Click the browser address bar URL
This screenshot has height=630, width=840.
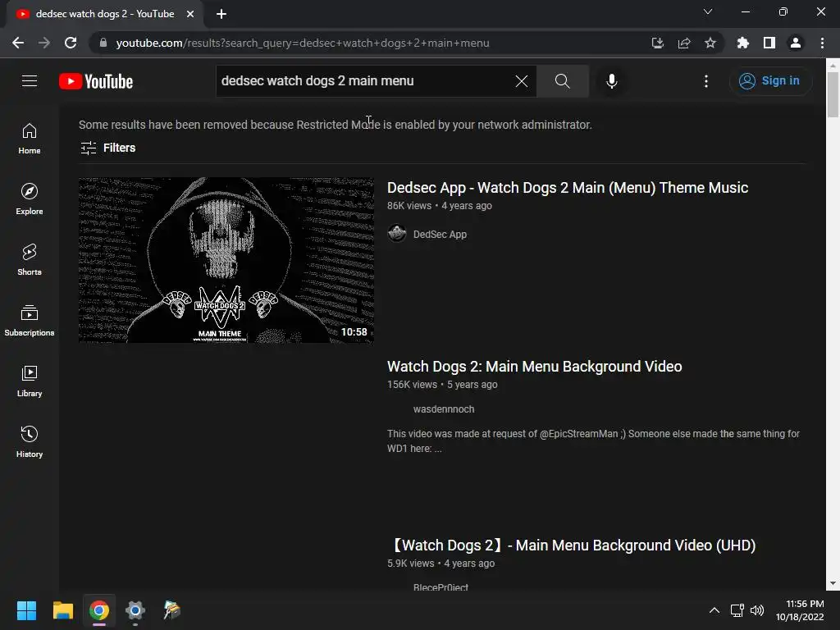coord(303,43)
